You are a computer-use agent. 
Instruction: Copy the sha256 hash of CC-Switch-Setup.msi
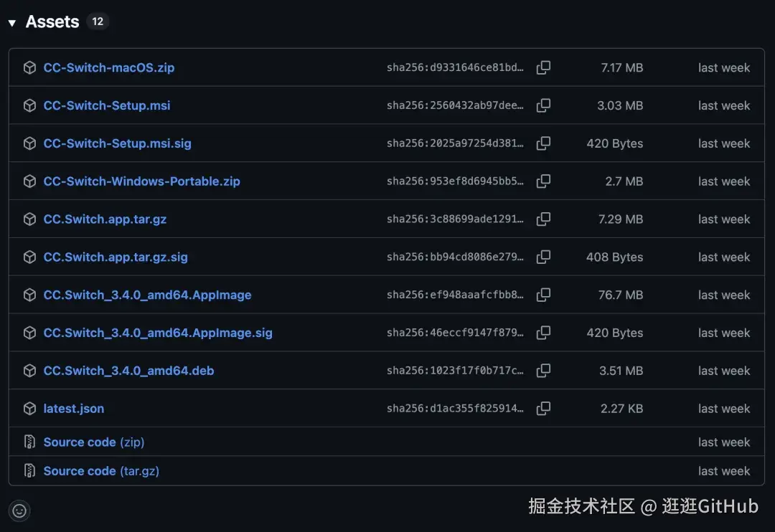(543, 105)
